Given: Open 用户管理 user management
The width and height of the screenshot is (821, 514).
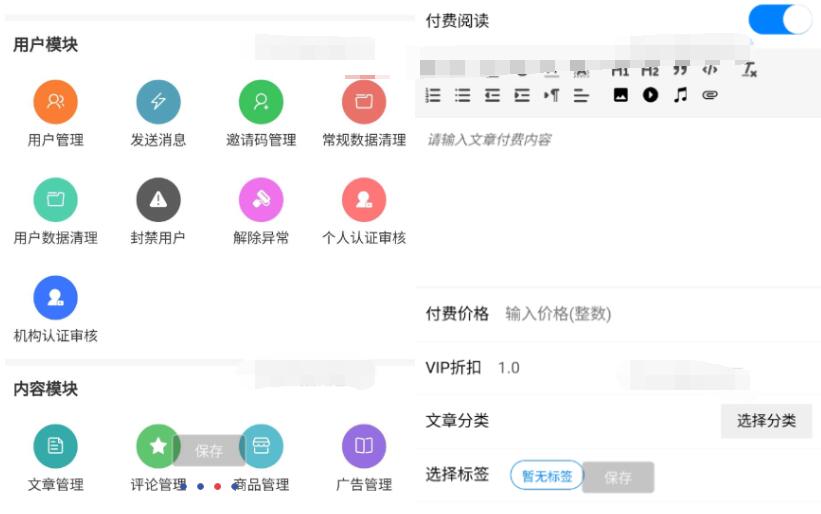Looking at the screenshot, I should pos(55,102).
